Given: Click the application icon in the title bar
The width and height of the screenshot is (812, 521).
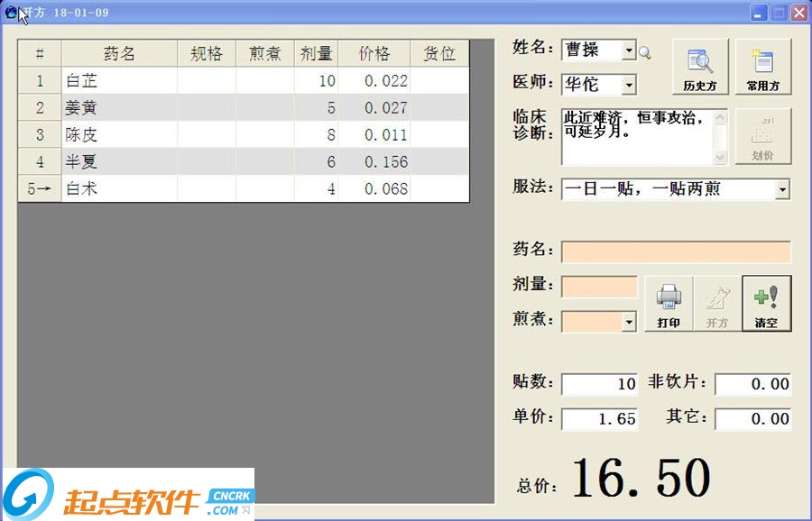Looking at the screenshot, I should (9, 12).
